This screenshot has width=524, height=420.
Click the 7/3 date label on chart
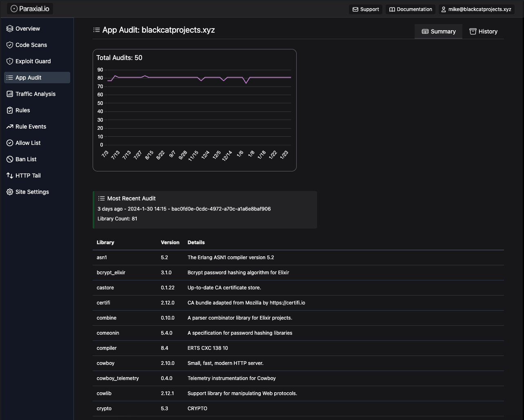tap(105, 154)
